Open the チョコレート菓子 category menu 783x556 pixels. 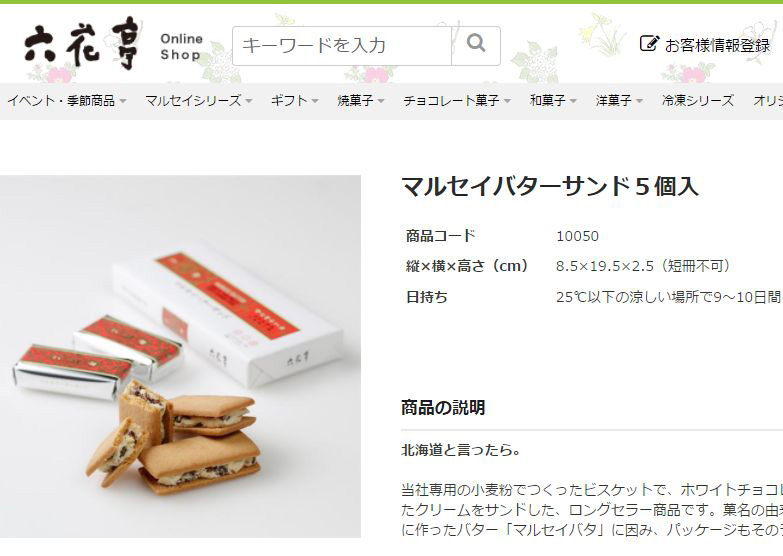point(457,101)
